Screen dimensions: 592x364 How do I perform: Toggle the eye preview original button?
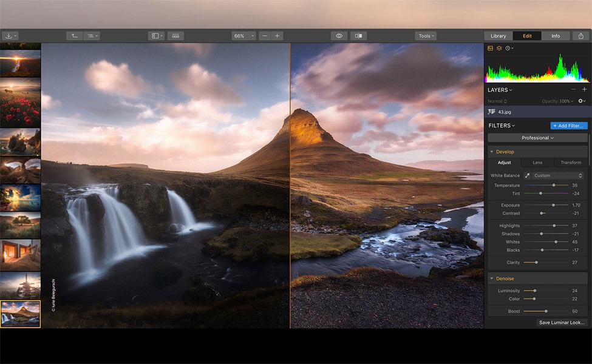[x=339, y=36]
